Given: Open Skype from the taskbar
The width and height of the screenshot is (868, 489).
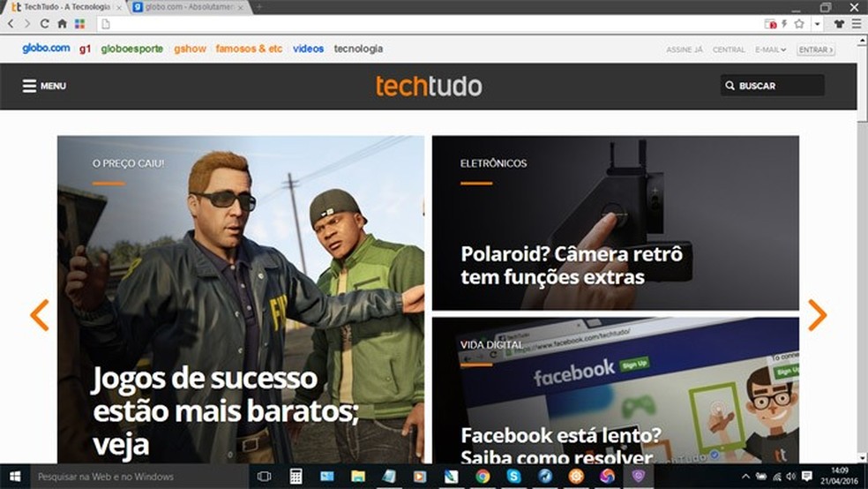Looking at the screenshot, I should pyautogui.click(x=513, y=477).
